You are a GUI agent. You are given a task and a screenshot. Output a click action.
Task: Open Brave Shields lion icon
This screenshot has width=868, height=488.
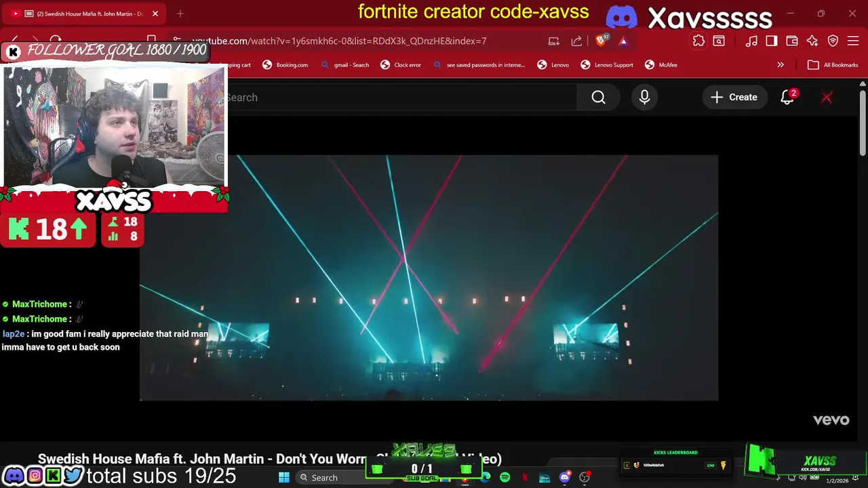[601, 41]
